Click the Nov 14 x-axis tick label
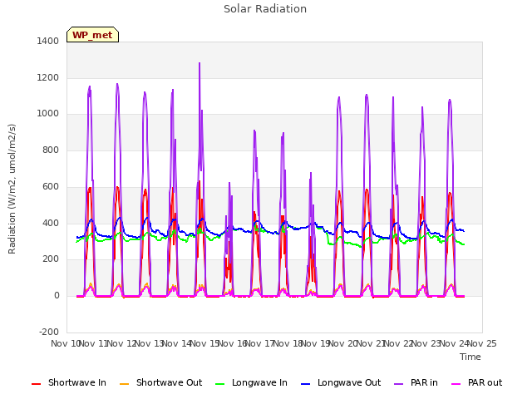Image resolution: width=532 pixels, height=399 pixels. point(176,343)
